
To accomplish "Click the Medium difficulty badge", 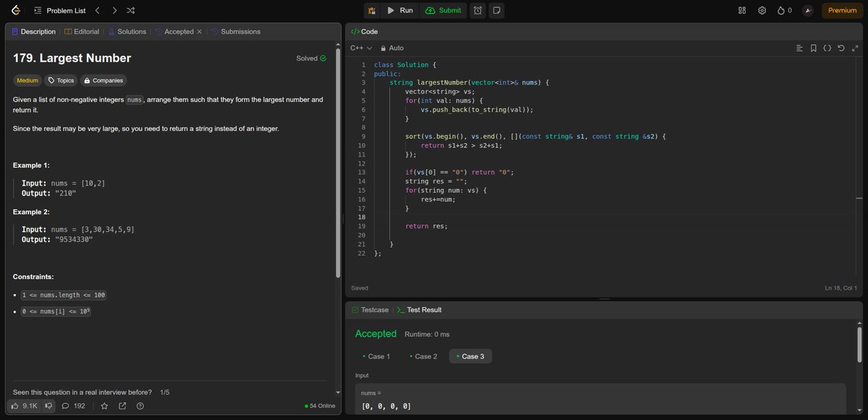I will coord(27,80).
